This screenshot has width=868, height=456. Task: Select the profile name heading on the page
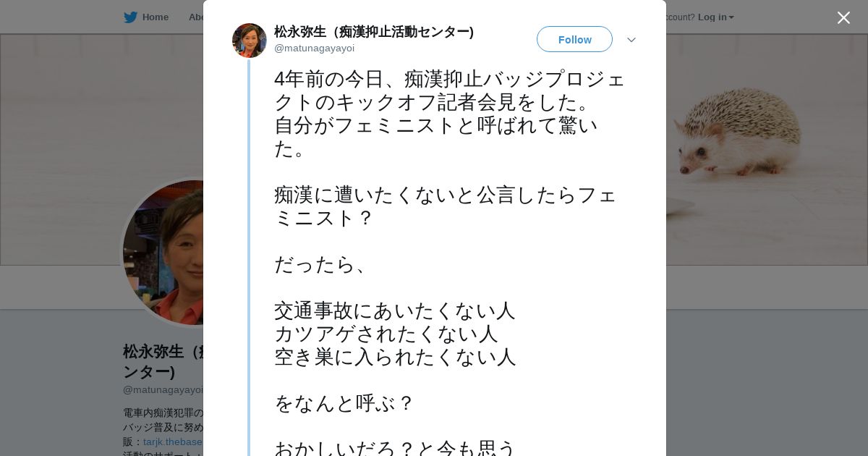click(163, 360)
